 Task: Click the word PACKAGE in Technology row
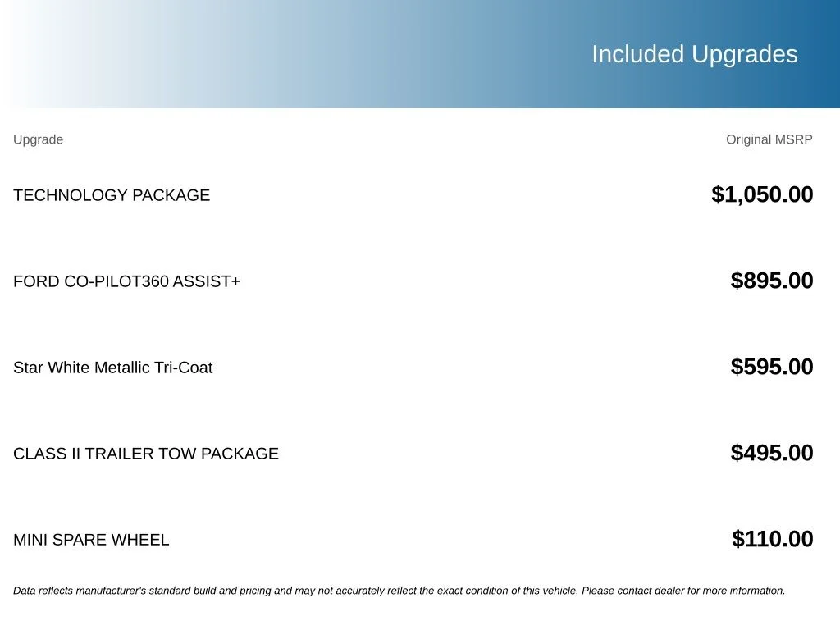point(171,195)
